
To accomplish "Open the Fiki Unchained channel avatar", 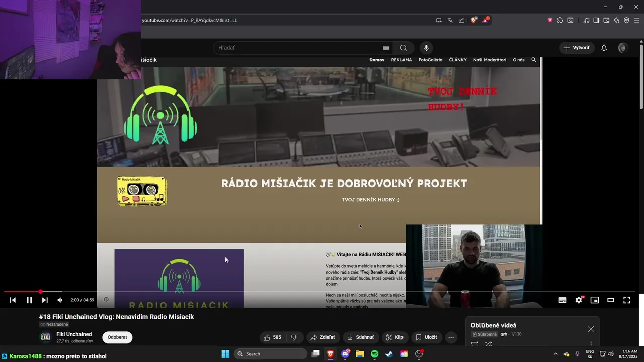I will click(x=45, y=337).
